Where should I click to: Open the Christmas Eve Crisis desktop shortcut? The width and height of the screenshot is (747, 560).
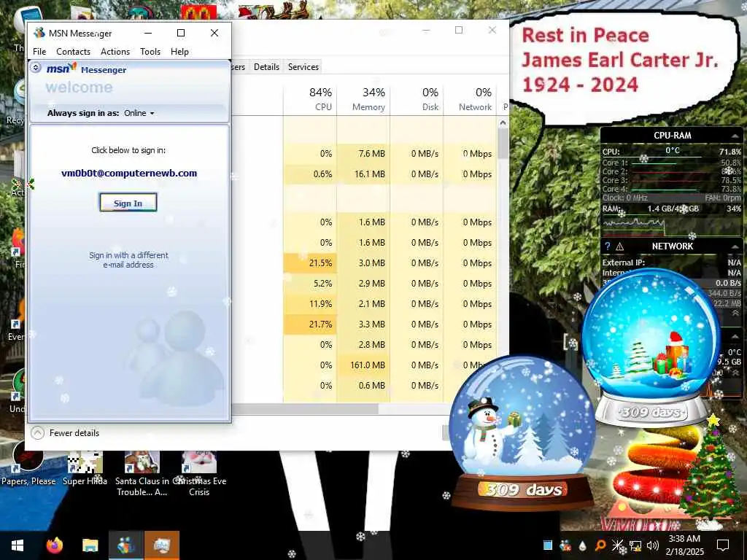click(x=199, y=474)
